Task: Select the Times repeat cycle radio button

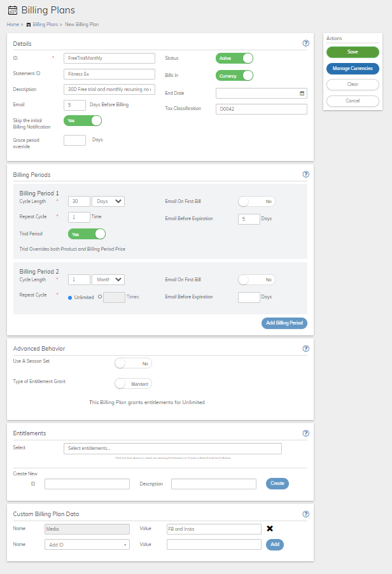Action: pyautogui.click(x=100, y=297)
